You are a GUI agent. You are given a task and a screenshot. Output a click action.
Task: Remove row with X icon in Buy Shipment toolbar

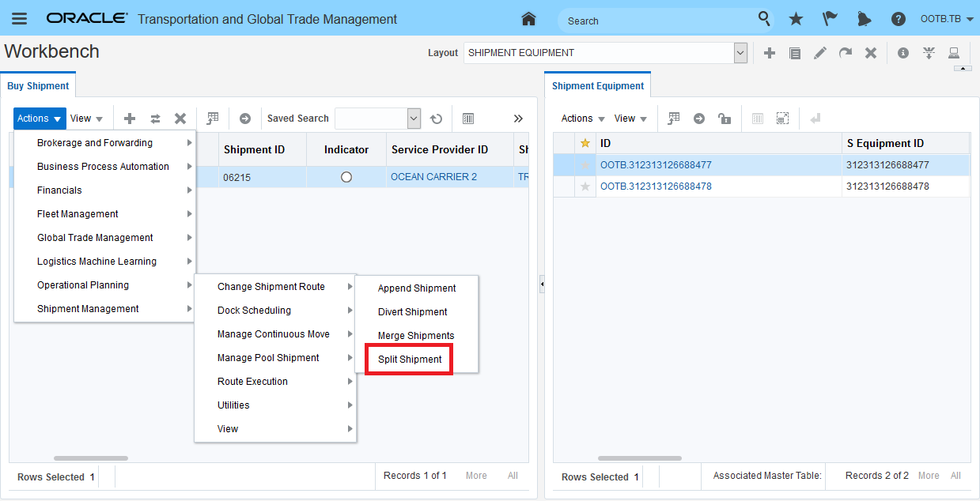pyautogui.click(x=180, y=119)
